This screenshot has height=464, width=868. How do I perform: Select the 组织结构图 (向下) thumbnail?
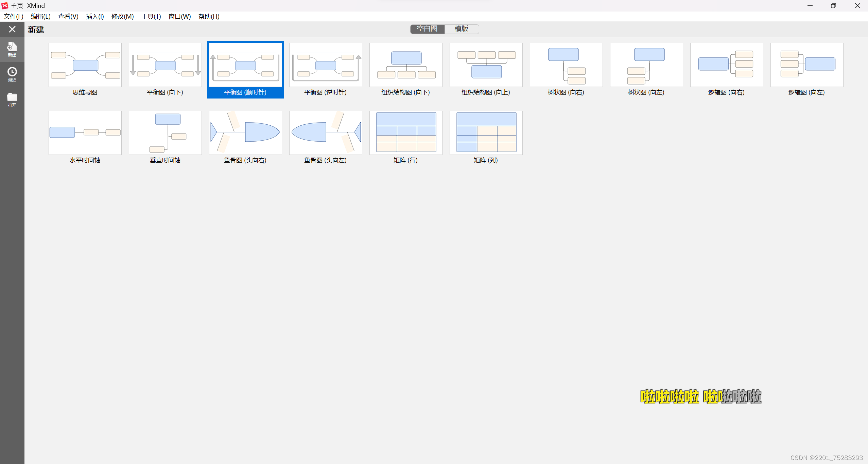[x=406, y=65]
